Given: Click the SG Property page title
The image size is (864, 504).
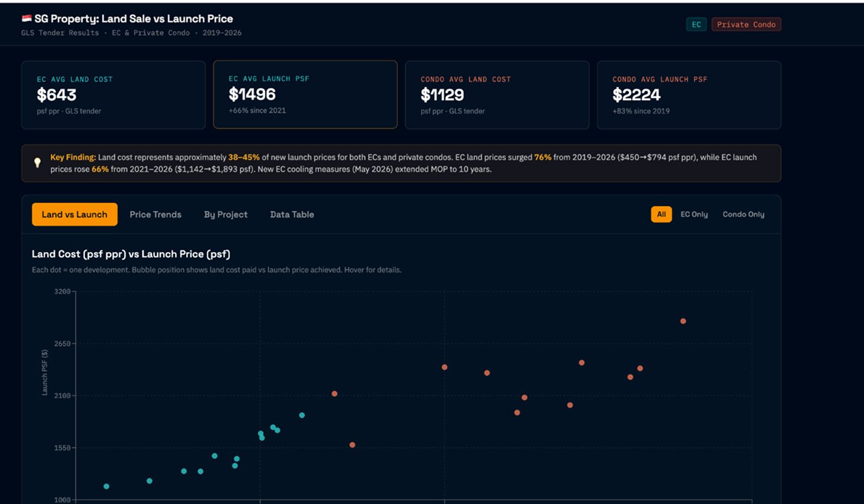Looking at the screenshot, I should coord(134,19).
